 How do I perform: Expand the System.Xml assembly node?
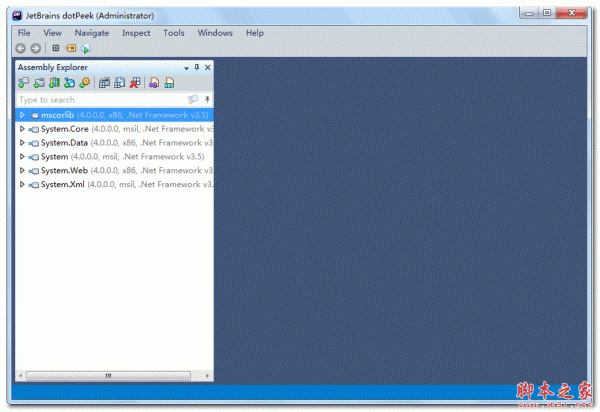click(x=22, y=184)
